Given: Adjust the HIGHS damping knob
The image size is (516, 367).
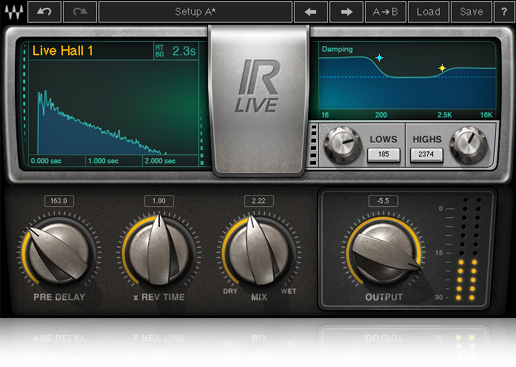Looking at the screenshot, I should tap(468, 145).
